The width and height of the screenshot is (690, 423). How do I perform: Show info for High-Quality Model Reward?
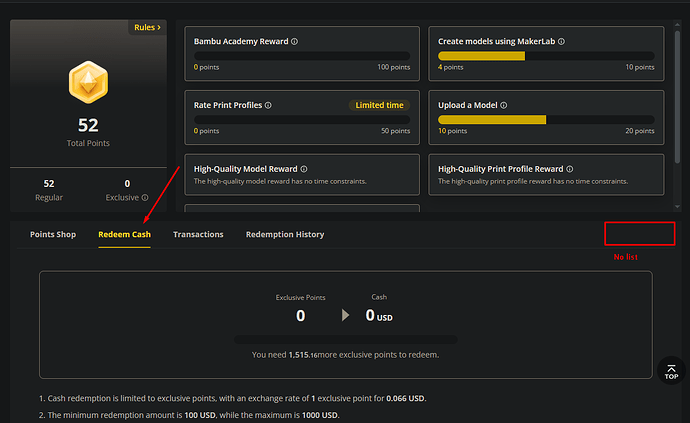click(x=304, y=169)
